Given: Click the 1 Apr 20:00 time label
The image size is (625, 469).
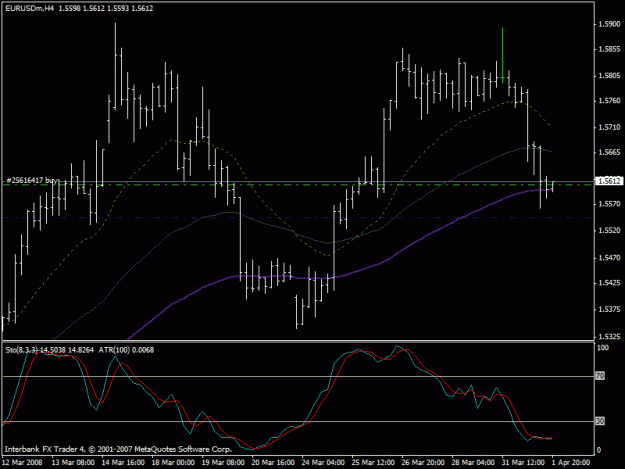Looking at the screenshot, I should coord(571,462).
